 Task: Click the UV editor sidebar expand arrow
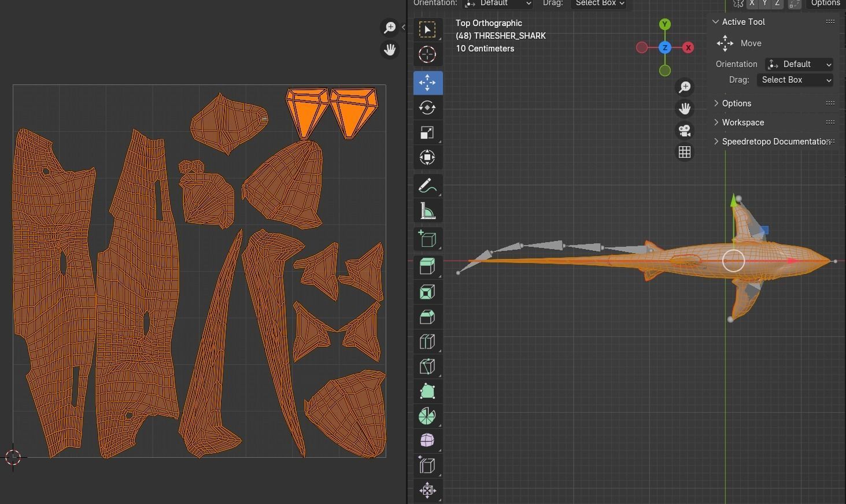point(403,27)
